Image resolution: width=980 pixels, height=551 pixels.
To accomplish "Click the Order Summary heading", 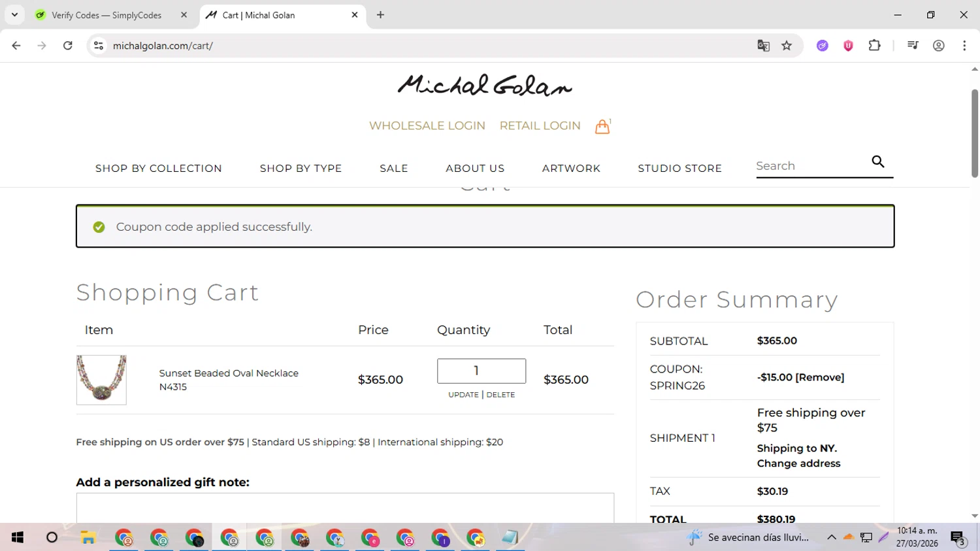I will click(x=737, y=299).
